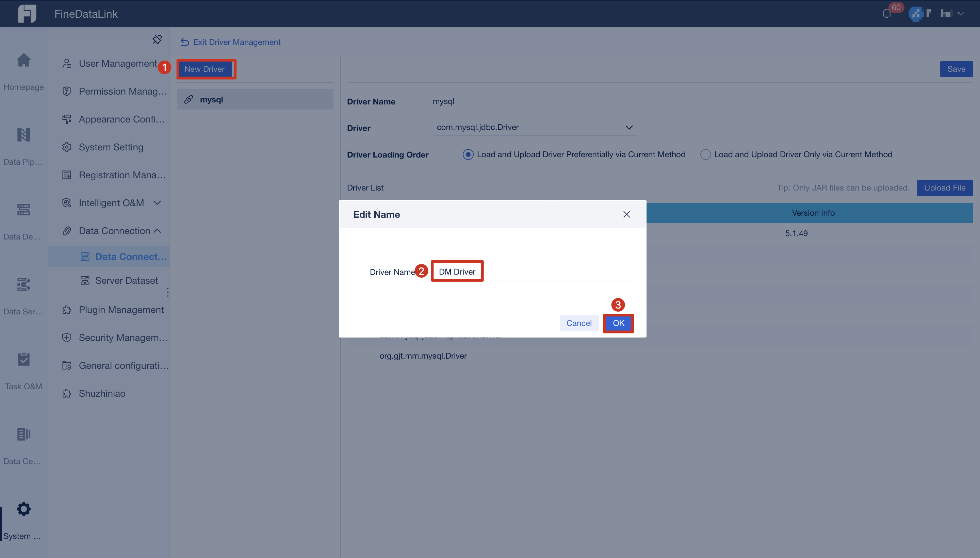Open the Driver class dropdown
The image size is (980, 558).
click(x=629, y=127)
